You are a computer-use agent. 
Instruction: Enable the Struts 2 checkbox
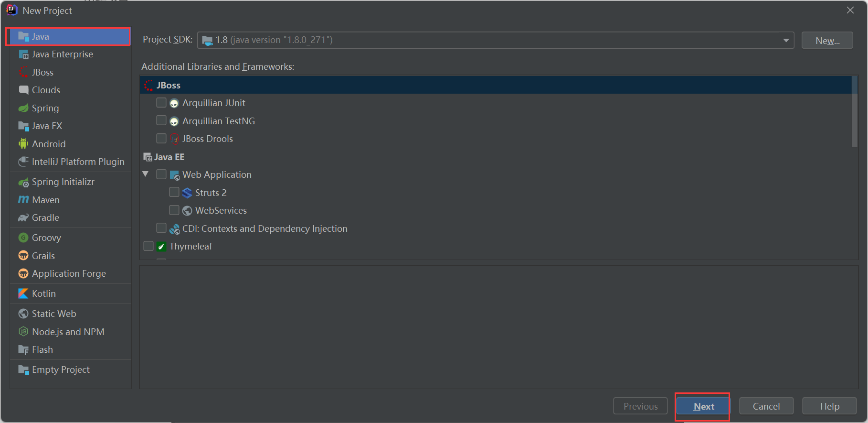pyautogui.click(x=174, y=192)
